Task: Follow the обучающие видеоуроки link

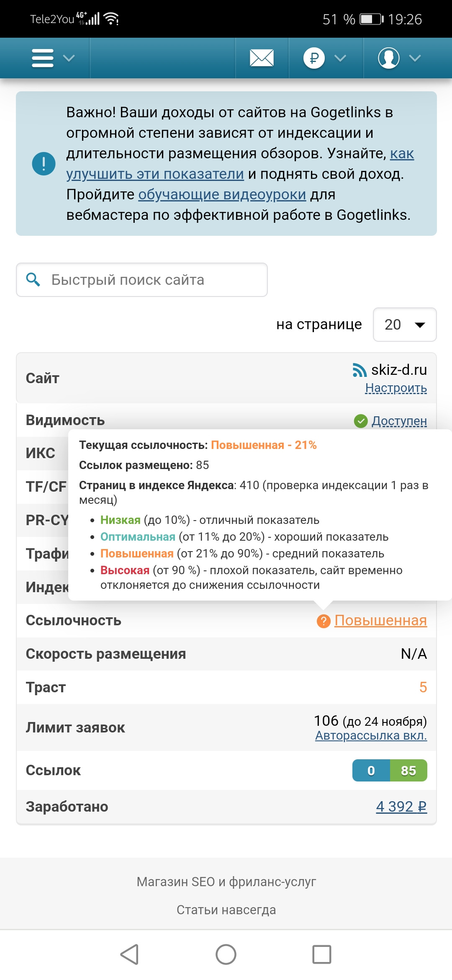Action: pyautogui.click(x=222, y=195)
